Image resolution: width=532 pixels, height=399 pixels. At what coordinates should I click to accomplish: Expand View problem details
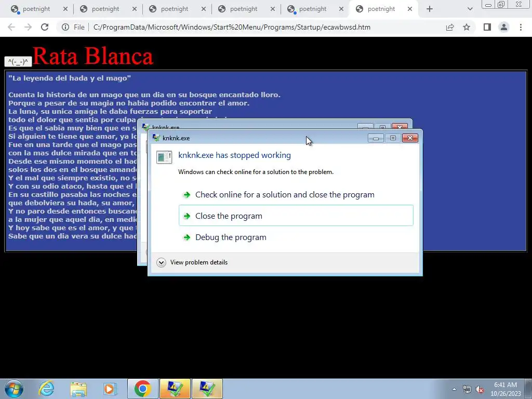[x=192, y=262]
